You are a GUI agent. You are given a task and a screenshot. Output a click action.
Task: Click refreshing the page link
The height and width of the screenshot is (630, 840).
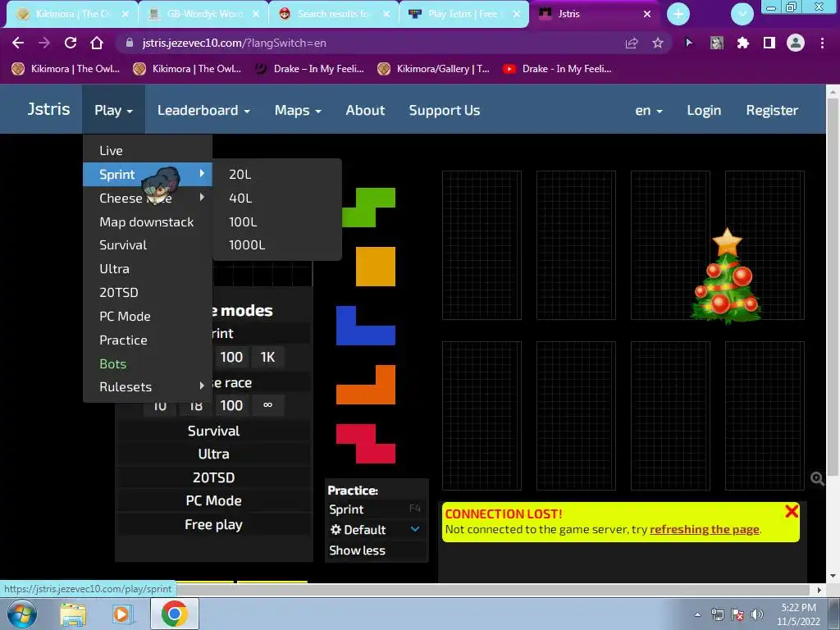[705, 529]
